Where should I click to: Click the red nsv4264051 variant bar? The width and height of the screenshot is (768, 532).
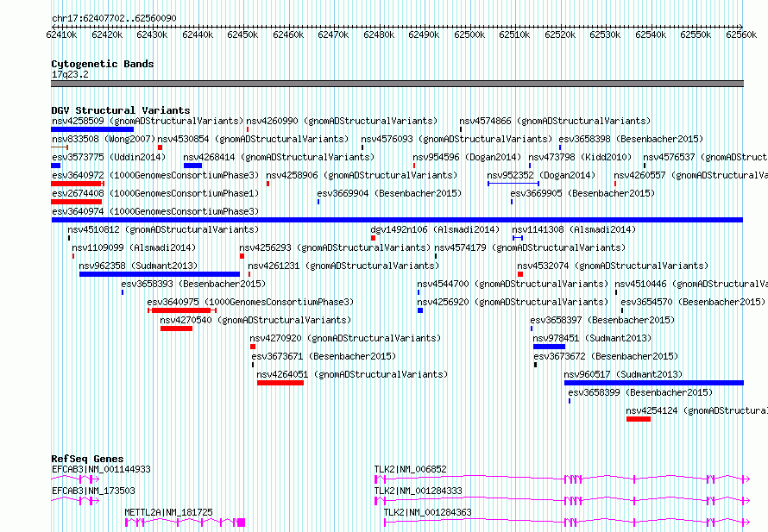(280, 383)
